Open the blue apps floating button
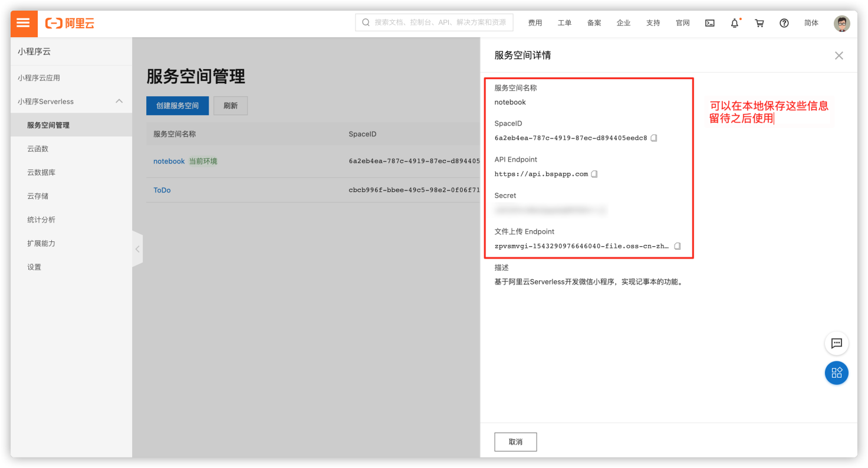The width and height of the screenshot is (868, 468). point(836,373)
